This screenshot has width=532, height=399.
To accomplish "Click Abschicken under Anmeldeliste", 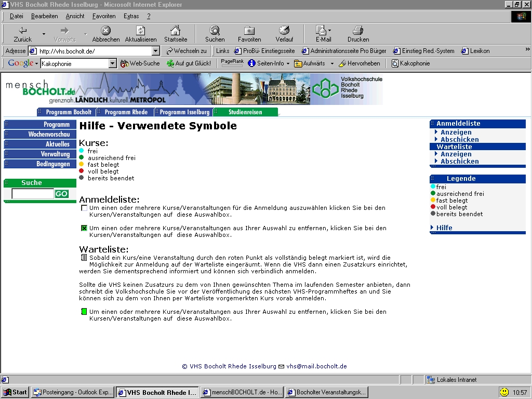I will click(459, 139).
